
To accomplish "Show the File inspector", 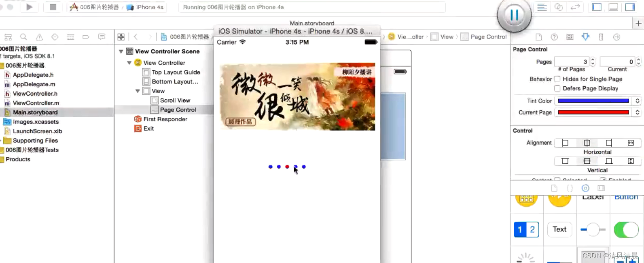I will pos(538,37).
